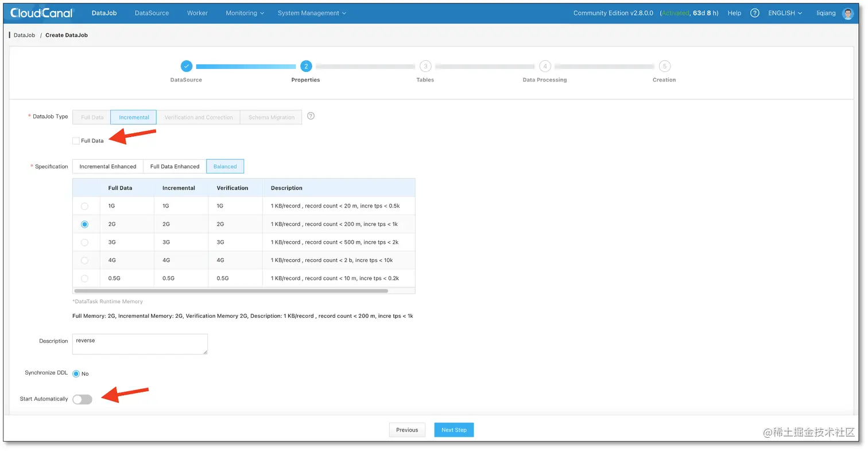Click the DataJob breadcrumb link
Viewport: 868px width, 451px height.
coord(24,35)
